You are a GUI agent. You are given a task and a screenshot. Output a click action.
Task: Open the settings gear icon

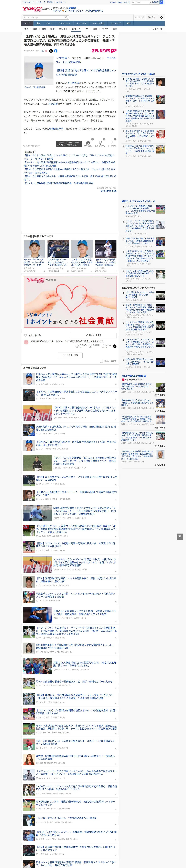click(161, 18)
